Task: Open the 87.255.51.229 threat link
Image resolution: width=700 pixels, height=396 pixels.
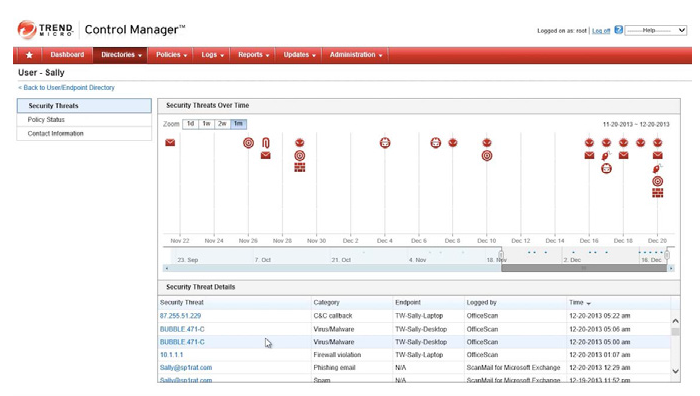Action: point(180,316)
